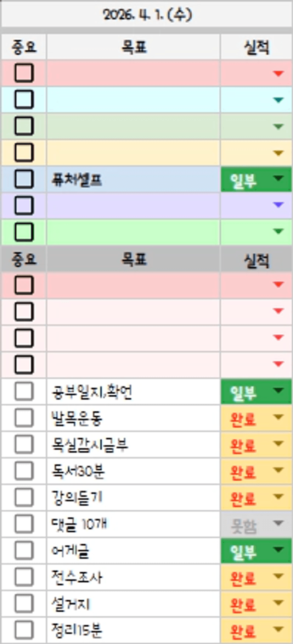The height and width of the screenshot is (644, 293).
Task: Expand status dropdown for 공부일지,확언
Action: (x=278, y=390)
